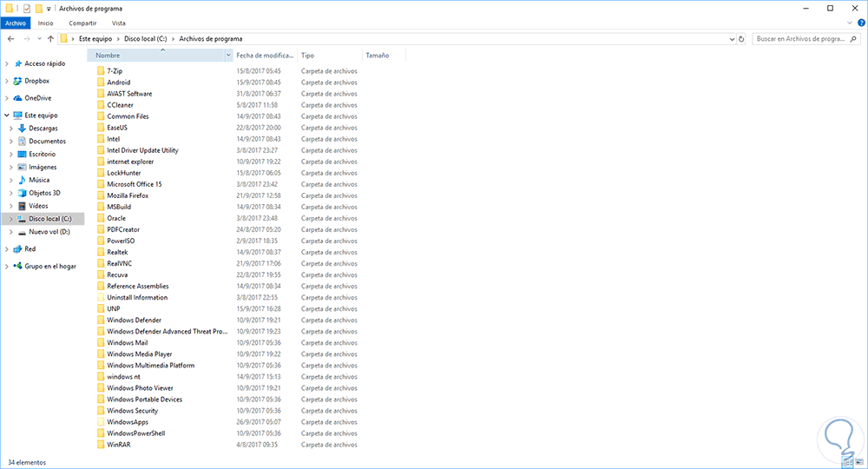The image size is (868, 469).
Task: Select the Acceso rápido star icon
Action: [x=18, y=63]
